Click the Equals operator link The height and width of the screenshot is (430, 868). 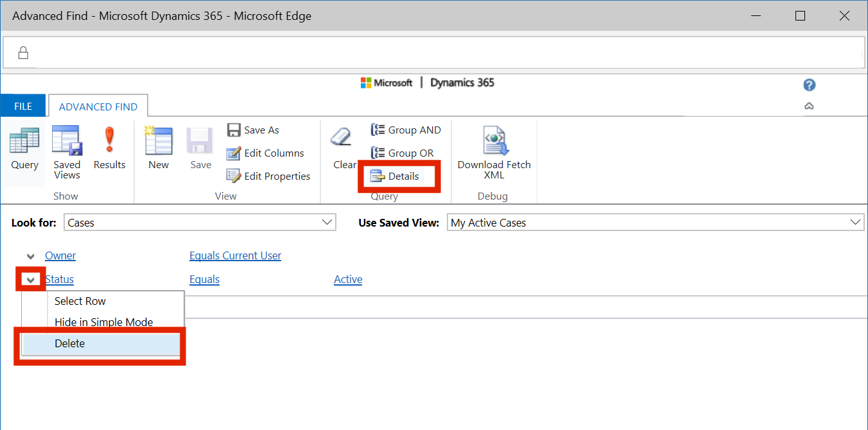[205, 279]
